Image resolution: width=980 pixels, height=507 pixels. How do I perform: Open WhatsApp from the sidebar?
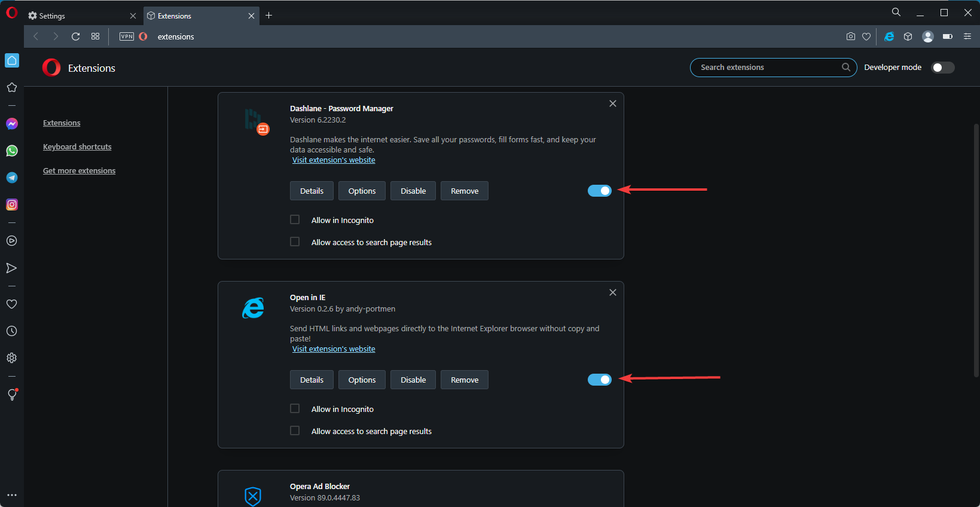12,151
